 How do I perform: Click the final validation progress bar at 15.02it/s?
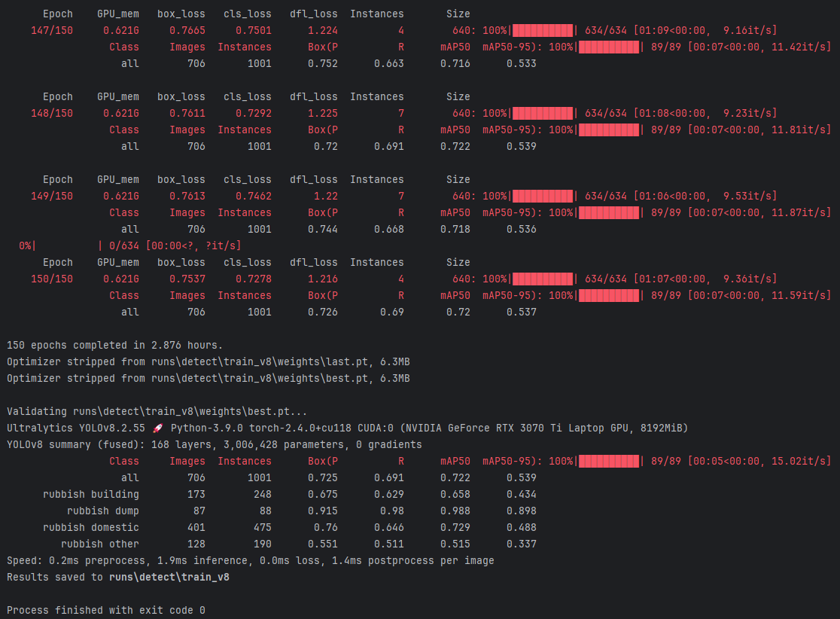click(609, 461)
